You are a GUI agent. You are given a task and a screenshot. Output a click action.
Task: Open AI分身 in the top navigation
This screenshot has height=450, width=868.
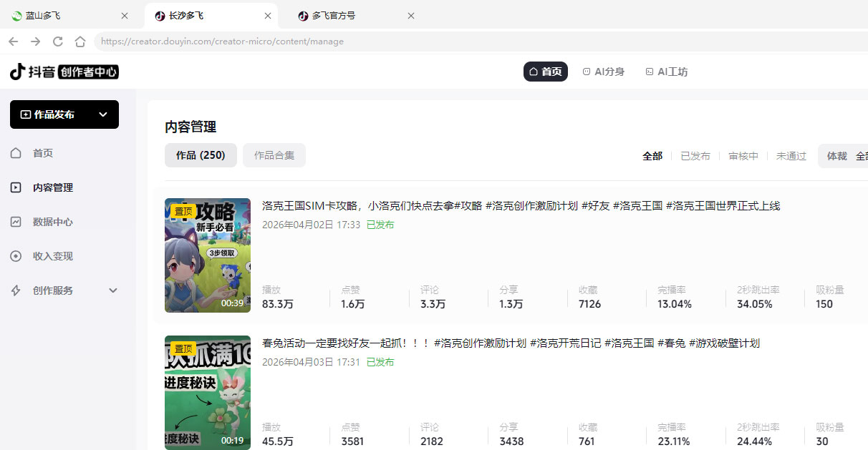(x=603, y=72)
